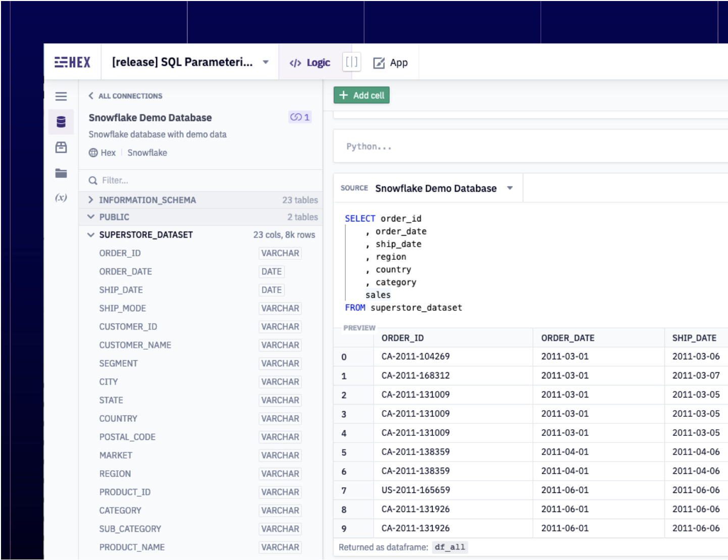This screenshot has width=728, height=560.
Task: Click the Add cell button
Action: (x=361, y=95)
